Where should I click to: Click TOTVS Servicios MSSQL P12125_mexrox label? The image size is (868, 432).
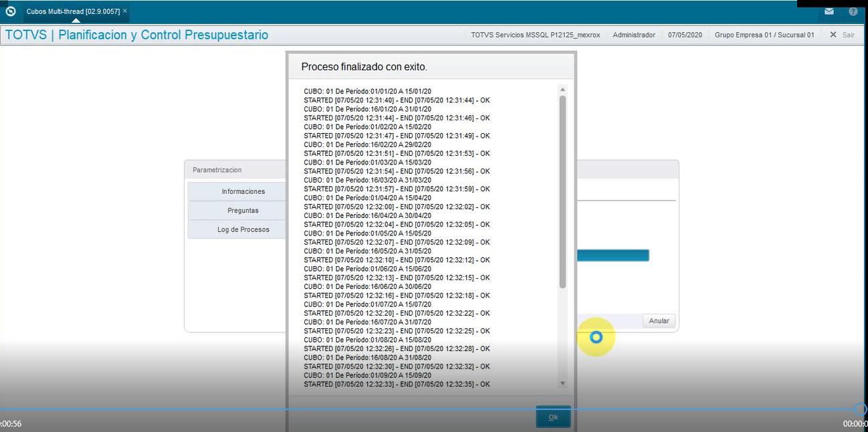click(x=536, y=35)
